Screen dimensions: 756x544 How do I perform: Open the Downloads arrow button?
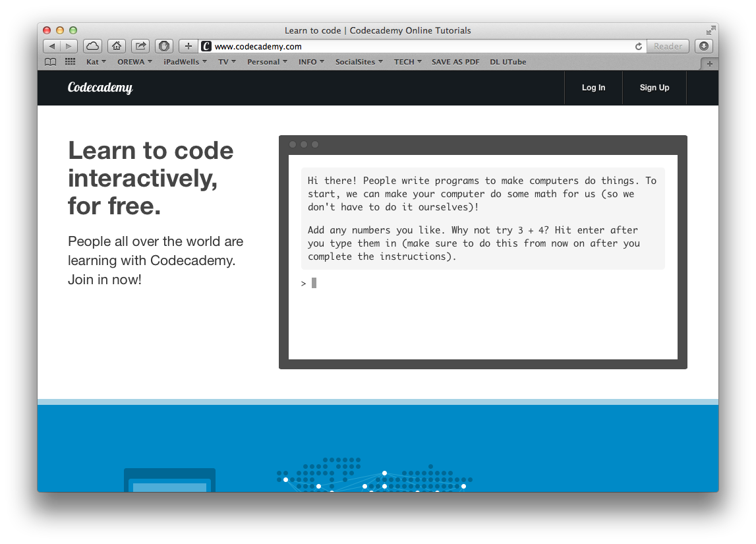(704, 46)
